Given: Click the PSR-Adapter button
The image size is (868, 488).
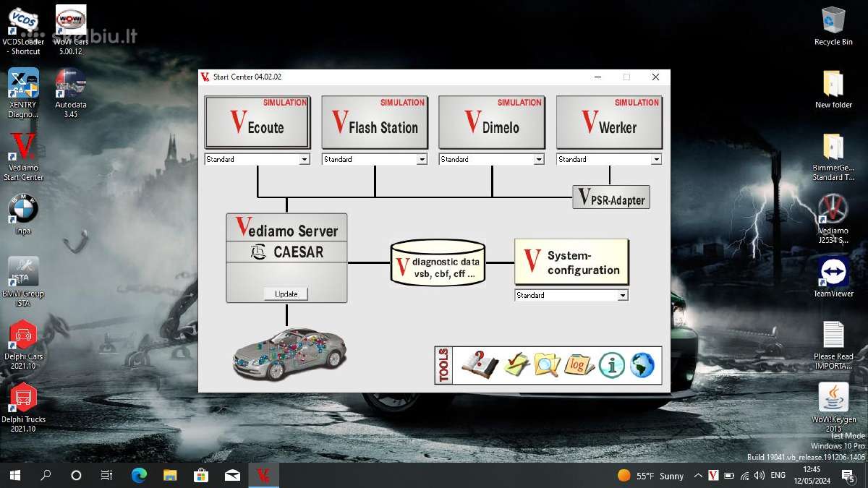Looking at the screenshot, I should pos(611,197).
